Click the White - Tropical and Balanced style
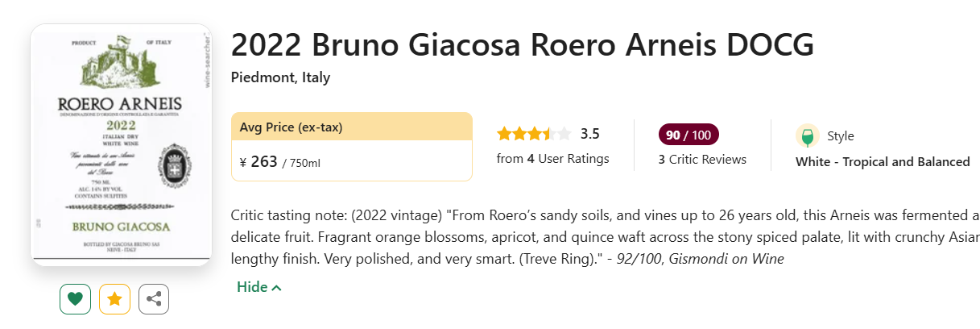This screenshot has height=329, width=980. [883, 162]
